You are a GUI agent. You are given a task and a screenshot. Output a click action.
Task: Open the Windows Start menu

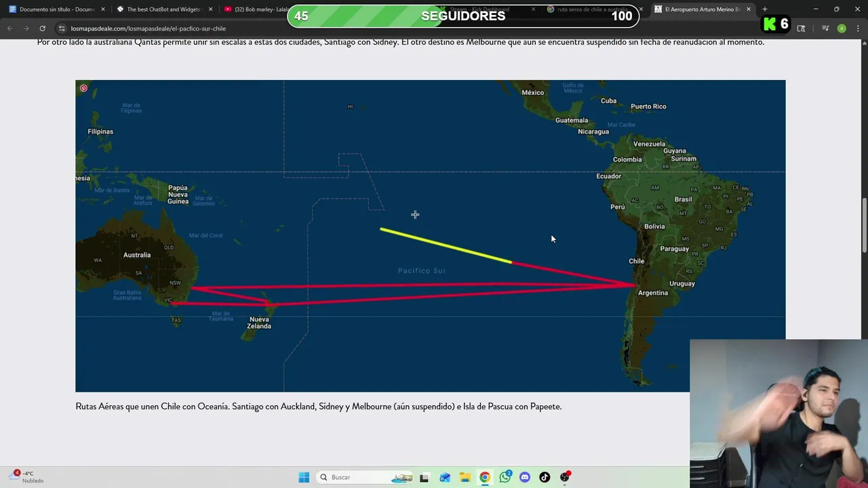(304, 477)
